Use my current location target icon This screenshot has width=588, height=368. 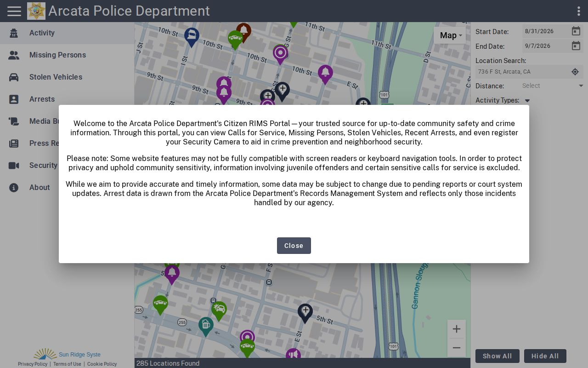tap(575, 72)
